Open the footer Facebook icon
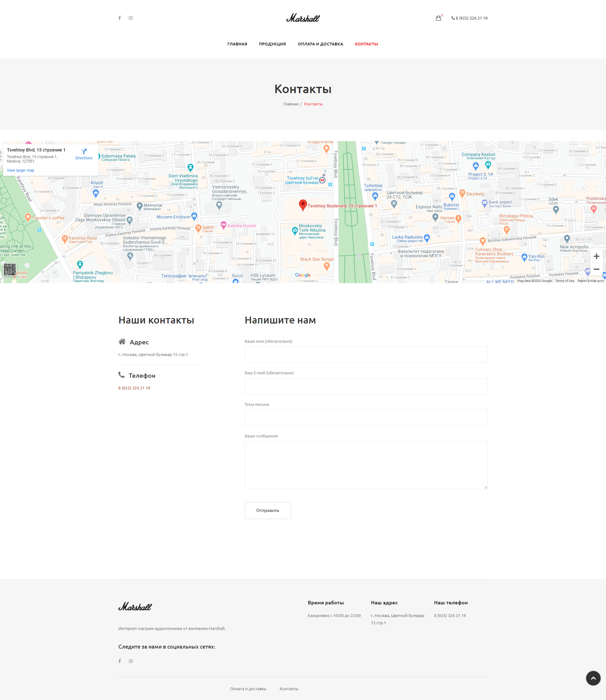The width and height of the screenshot is (606, 700). [120, 661]
